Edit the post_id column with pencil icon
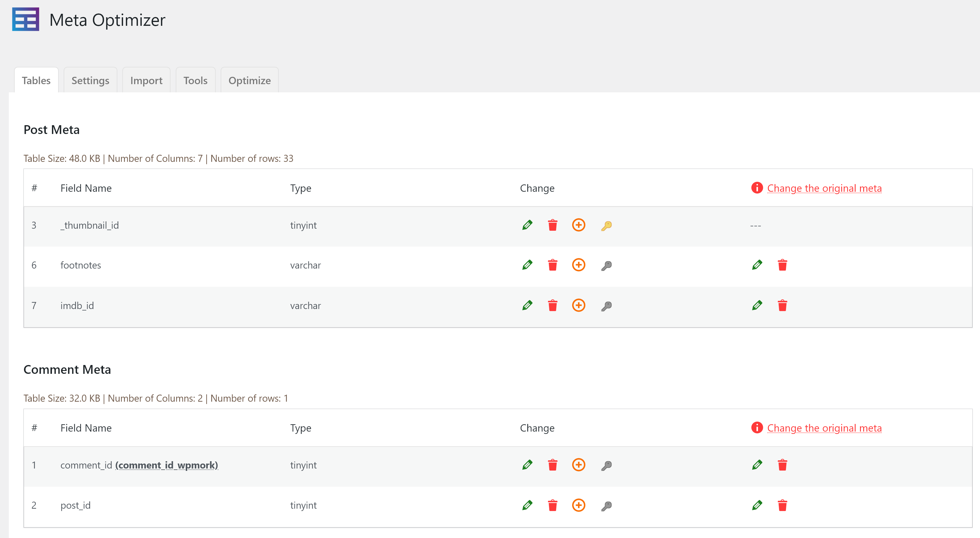Image resolution: width=980 pixels, height=538 pixels. pyautogui.click(x=527, y=505)
